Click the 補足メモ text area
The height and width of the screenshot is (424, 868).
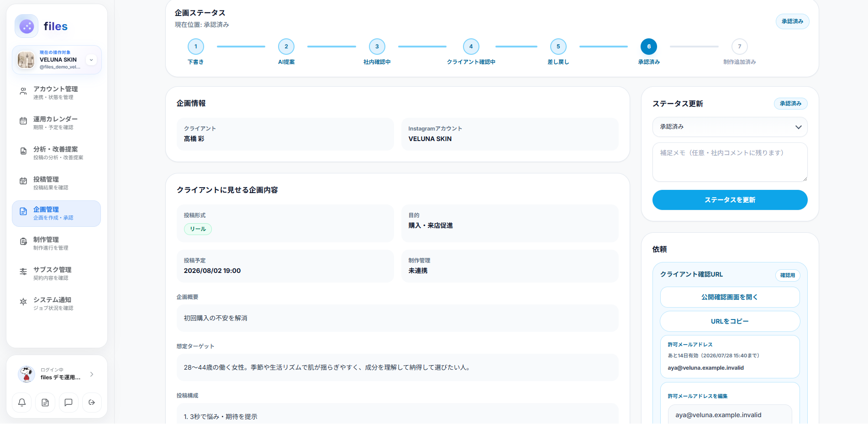[730, 162]
